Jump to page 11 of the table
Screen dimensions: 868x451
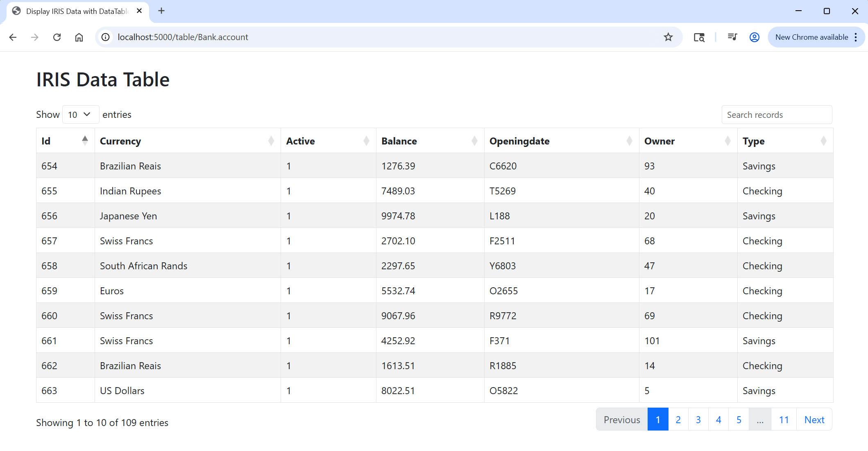tap(784, 419)
